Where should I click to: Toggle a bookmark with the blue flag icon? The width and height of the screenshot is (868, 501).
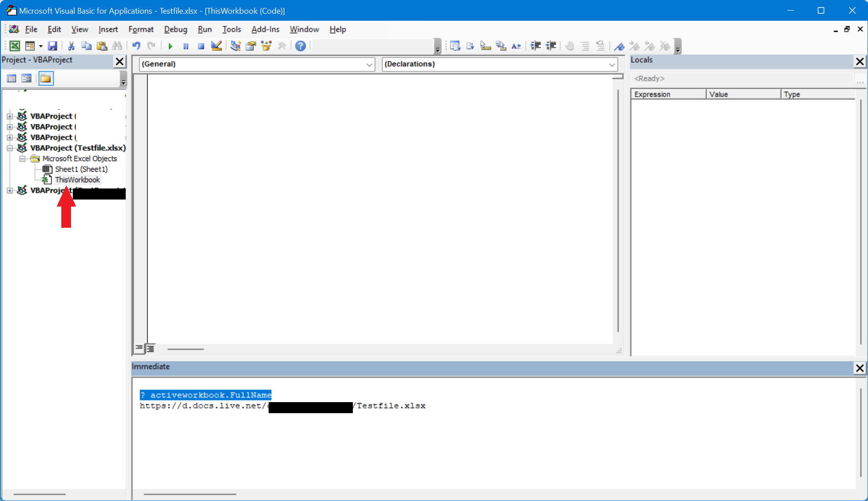point(619,46)
